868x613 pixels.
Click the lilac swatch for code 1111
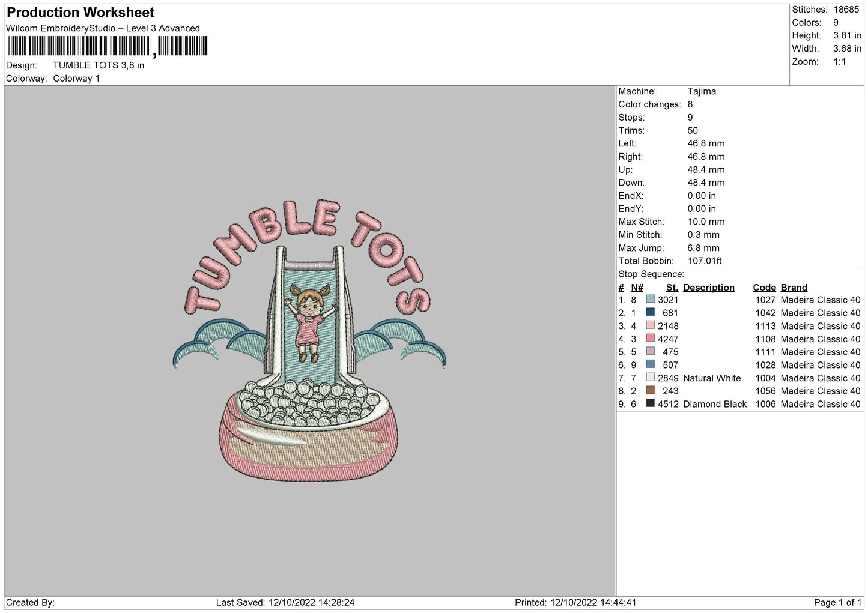click(x=650, y=351)
